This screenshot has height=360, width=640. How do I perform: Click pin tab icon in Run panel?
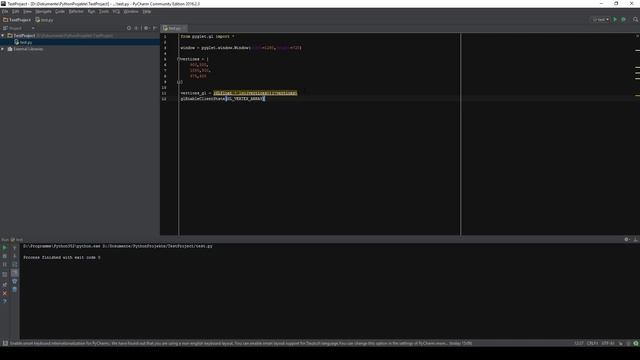coord(5,284)
